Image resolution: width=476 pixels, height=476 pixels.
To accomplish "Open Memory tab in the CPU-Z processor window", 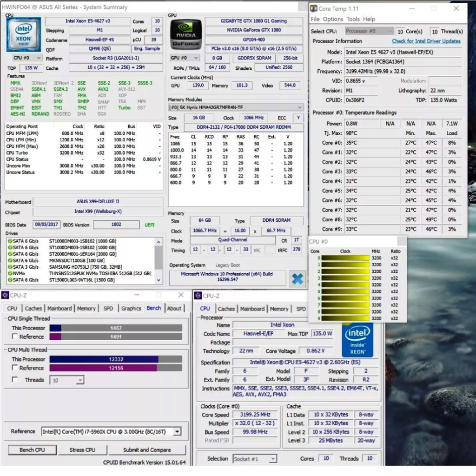I will [x=279, y=309].
